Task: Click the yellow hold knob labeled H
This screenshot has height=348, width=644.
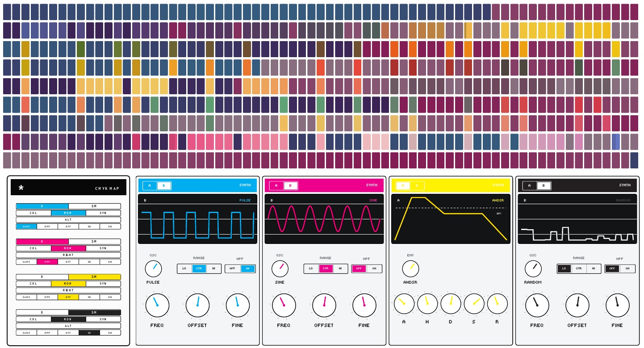Action: (427, 304)
